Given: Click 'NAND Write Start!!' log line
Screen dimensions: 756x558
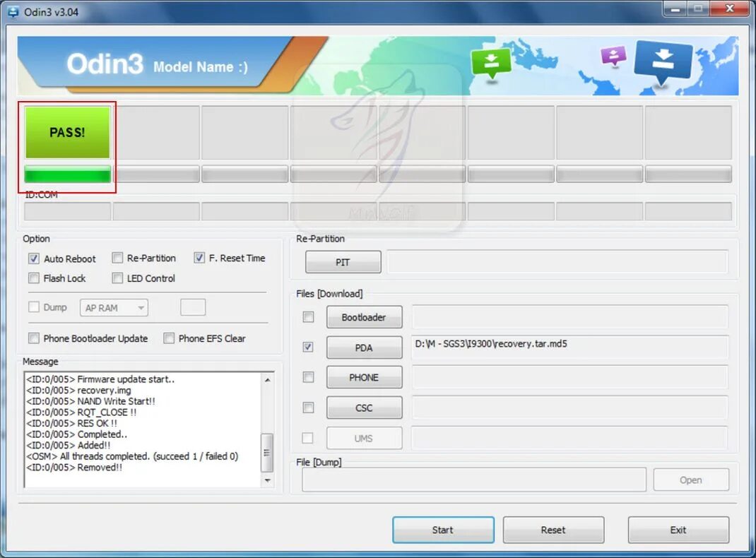Looking at the screenshot, I should (x=90, y=401).
